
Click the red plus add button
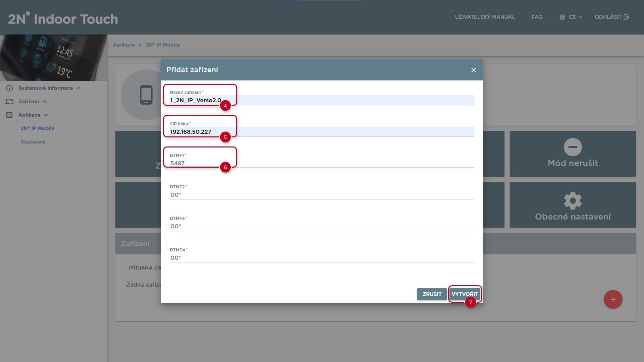[x=613, y=299]
